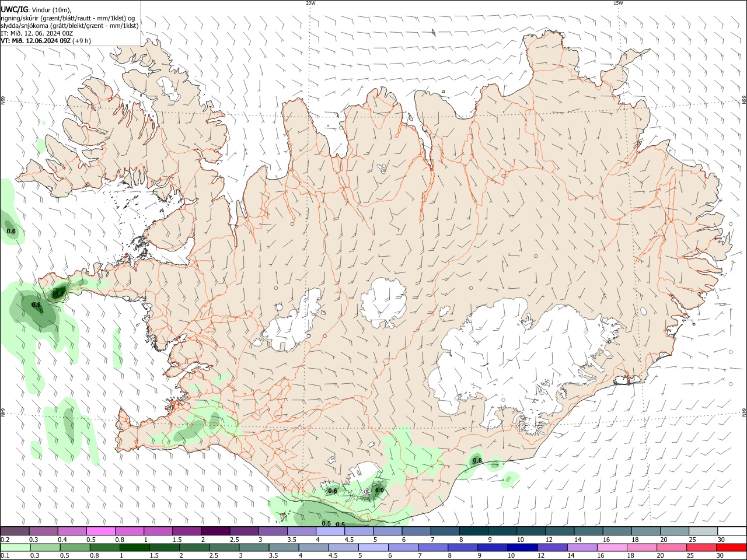Click the '15W' longitude label
The width and height of the screenshot is (747, 560).
pyautogui.click(x=618, y=2)
